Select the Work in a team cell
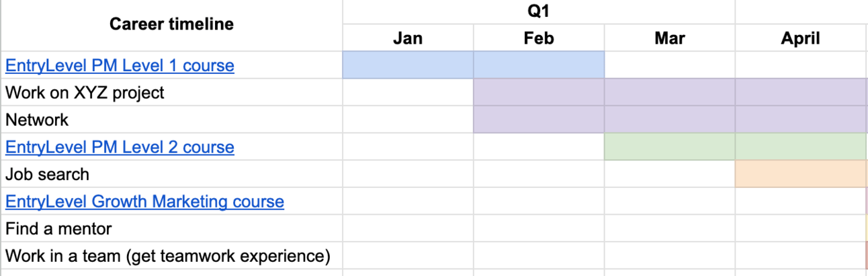Screen dimensions: 868x276 (168, 256)
